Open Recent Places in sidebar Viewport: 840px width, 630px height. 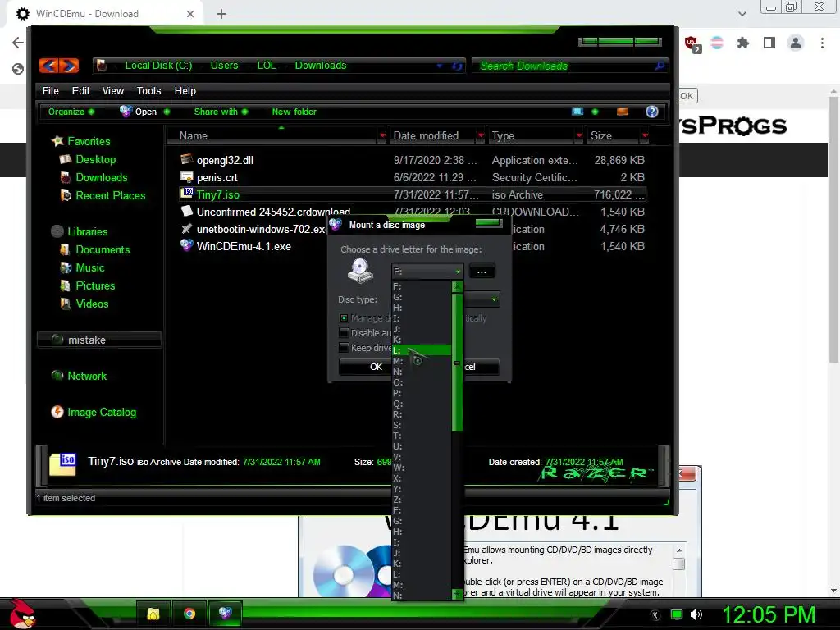point(111,195)
